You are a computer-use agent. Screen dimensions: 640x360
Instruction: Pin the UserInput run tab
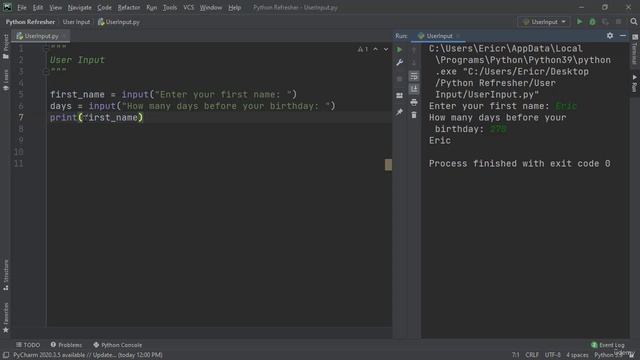(399, 112)
